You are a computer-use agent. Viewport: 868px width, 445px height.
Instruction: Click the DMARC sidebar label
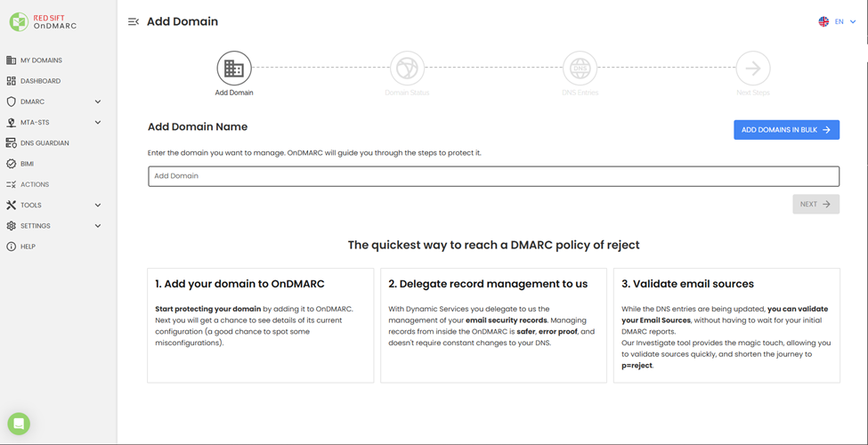33,101
